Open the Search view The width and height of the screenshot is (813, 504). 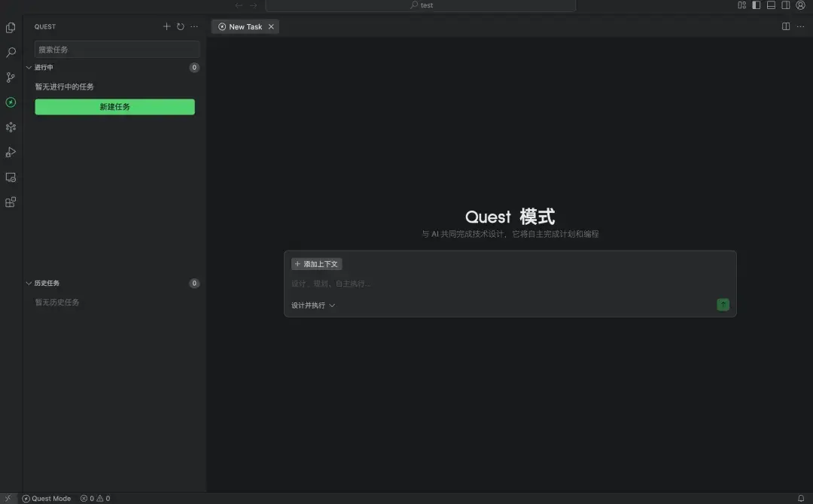[10, 52]
